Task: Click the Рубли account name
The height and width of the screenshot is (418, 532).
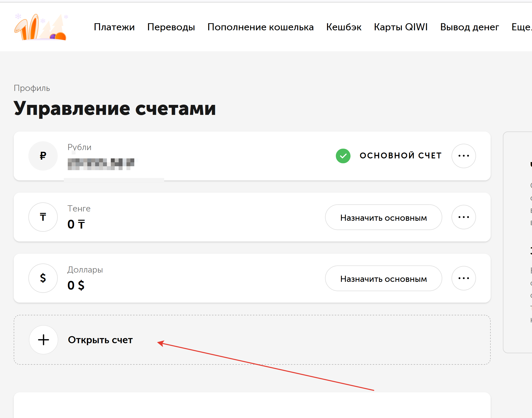Action: [79, 147]
